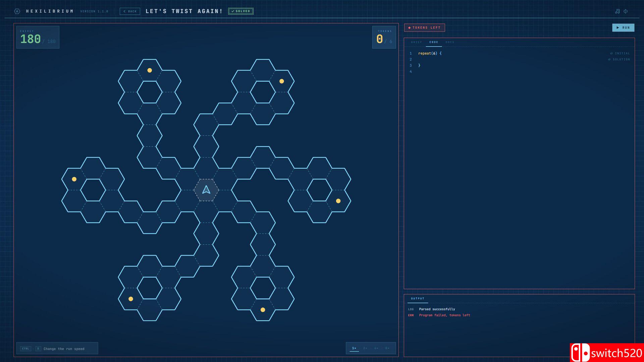Viewport: 644px width, 362px height.
Task: Click the 'Parsed successfully' log entry
Action: (437, 309)
